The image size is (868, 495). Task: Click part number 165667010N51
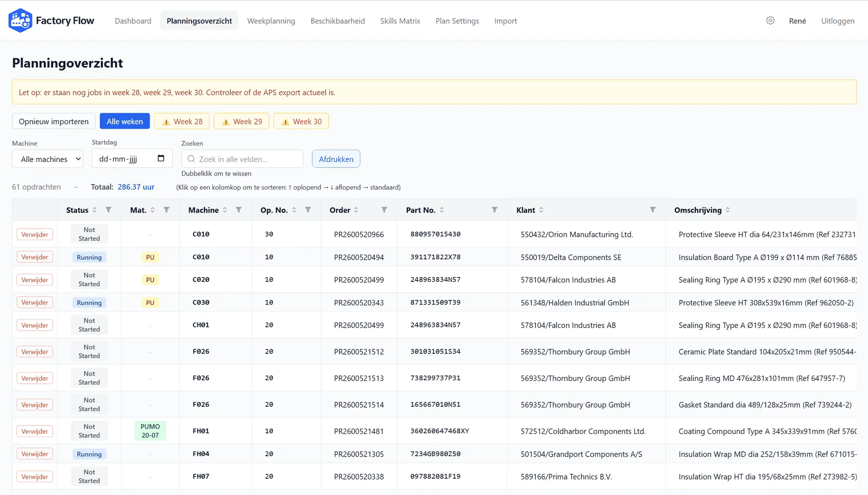[435, 405]
